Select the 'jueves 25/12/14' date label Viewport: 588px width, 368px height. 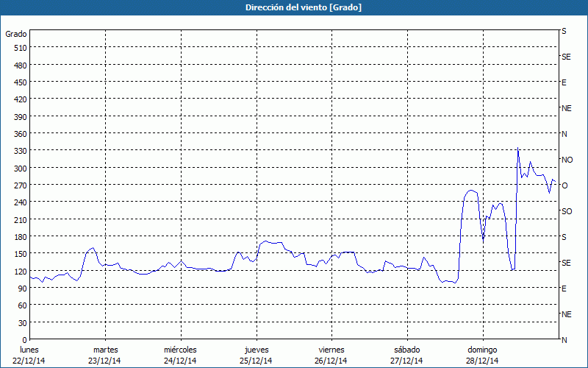click(x=256, y=355)
